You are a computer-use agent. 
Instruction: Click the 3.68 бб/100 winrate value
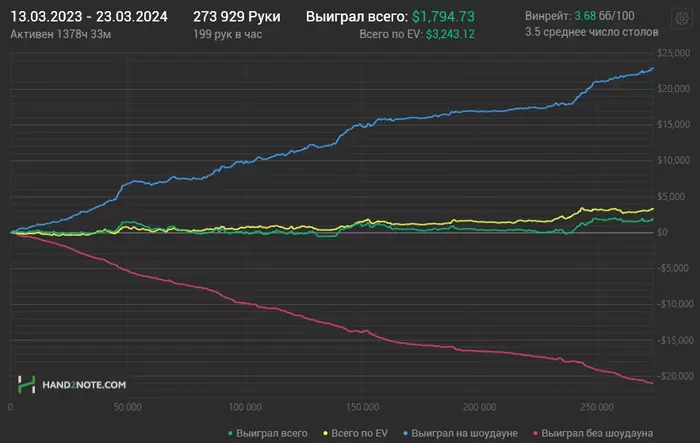[x=604, y=16]
